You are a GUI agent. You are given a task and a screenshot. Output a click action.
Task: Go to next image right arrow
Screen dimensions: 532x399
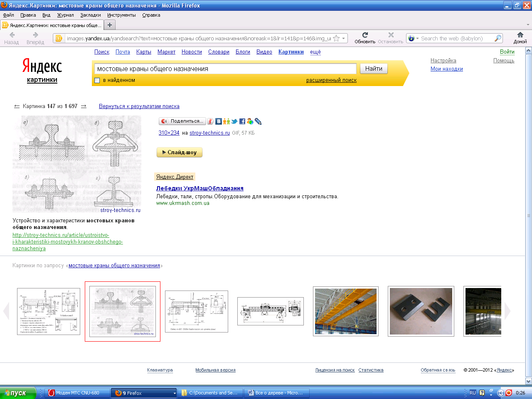coord(84,106)
